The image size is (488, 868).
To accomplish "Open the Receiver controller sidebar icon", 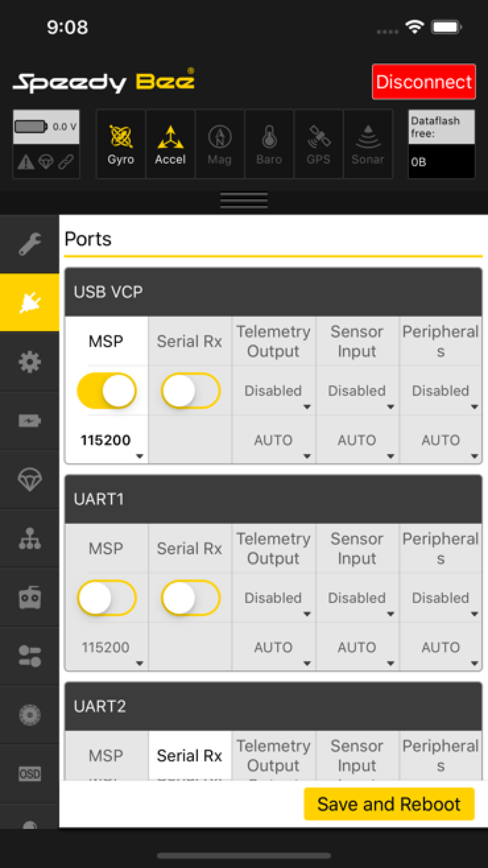I will click(30, 597).
